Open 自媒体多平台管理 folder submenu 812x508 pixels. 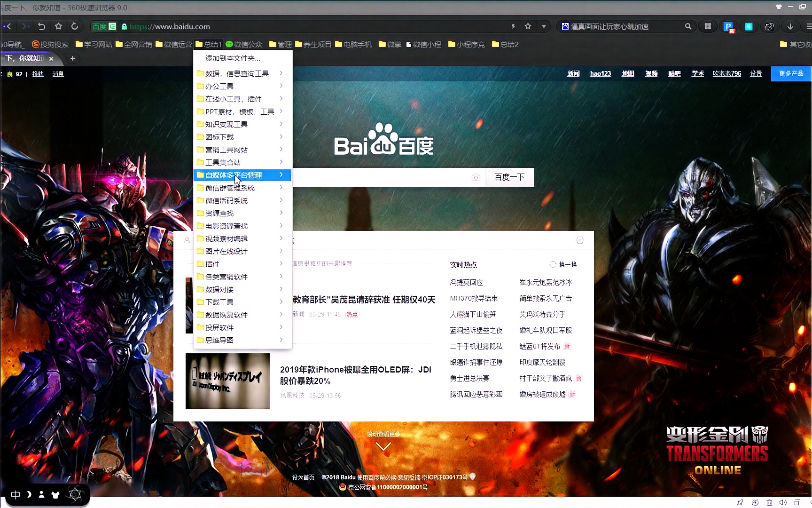click(242, 175)
